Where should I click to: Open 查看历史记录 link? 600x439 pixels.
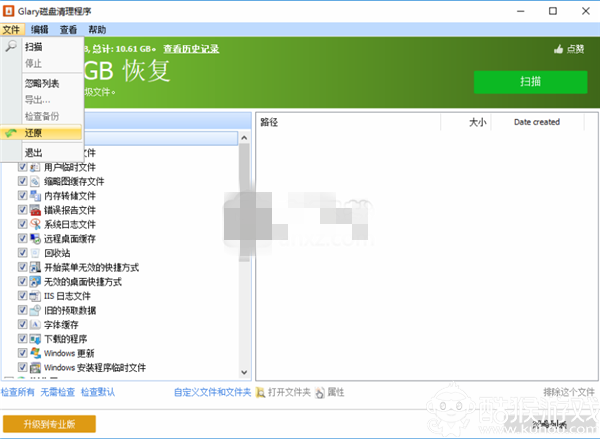pyautogui.click(x=191, y=49)
